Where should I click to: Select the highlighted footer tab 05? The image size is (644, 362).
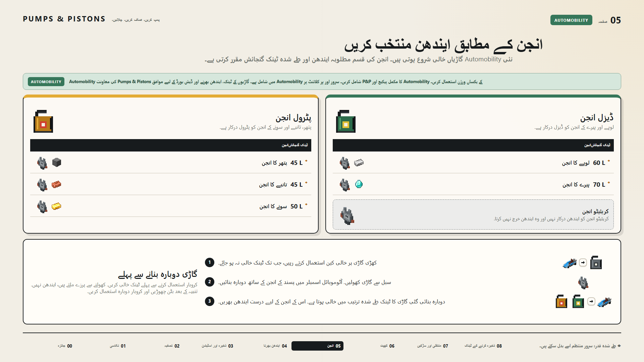point(317,346)
